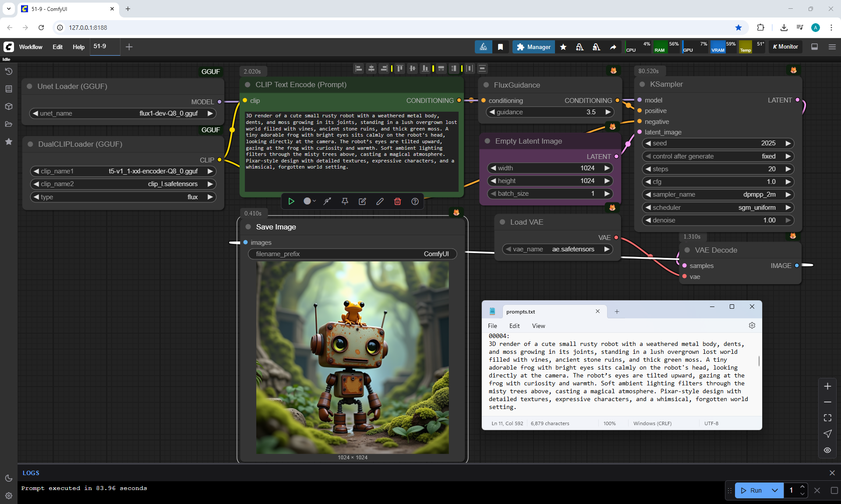Open the model library cube icon
The height and width of the screenshot is (504, 841).
[x=8, y=106]
